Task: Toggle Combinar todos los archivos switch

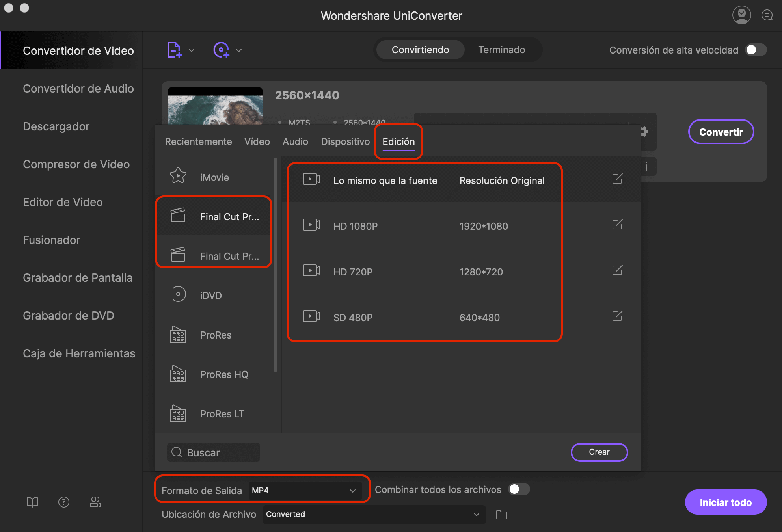Action: click(519, 489)
